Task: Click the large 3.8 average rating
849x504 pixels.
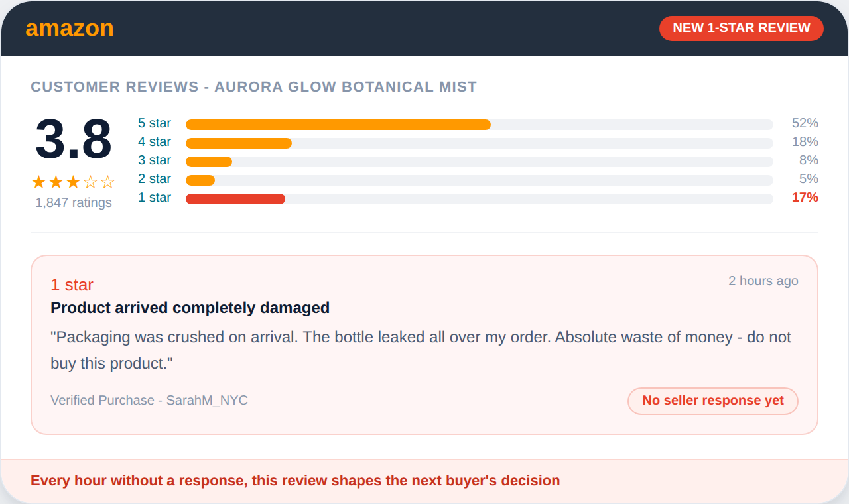Action: pyautogui.click(x=73, y=139)
